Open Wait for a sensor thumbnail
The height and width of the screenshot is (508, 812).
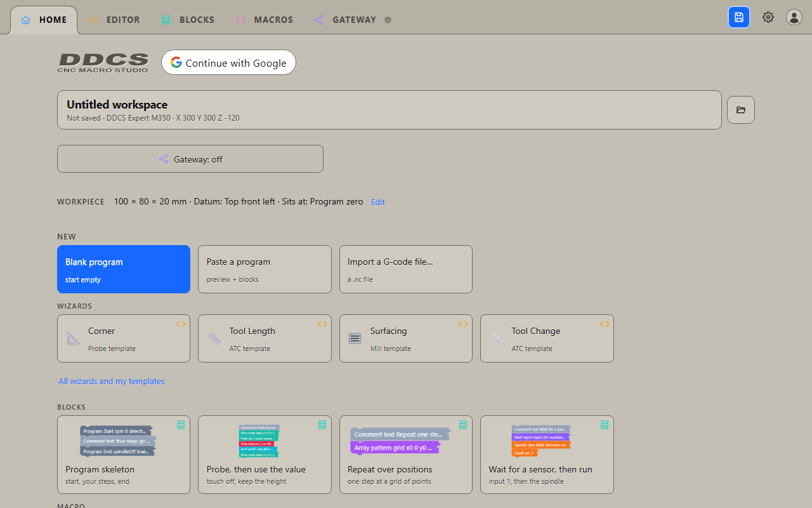541,441
